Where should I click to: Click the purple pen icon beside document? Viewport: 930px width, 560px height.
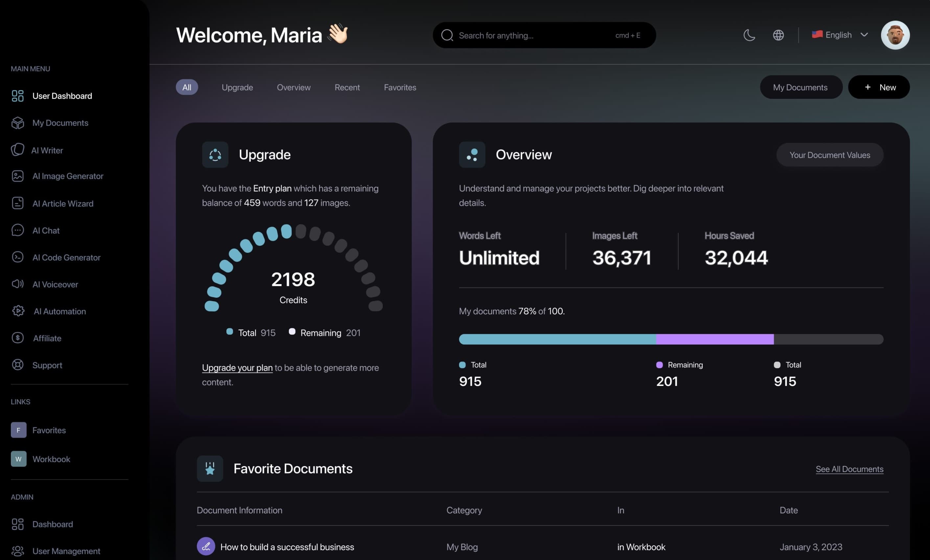(206, 546)
